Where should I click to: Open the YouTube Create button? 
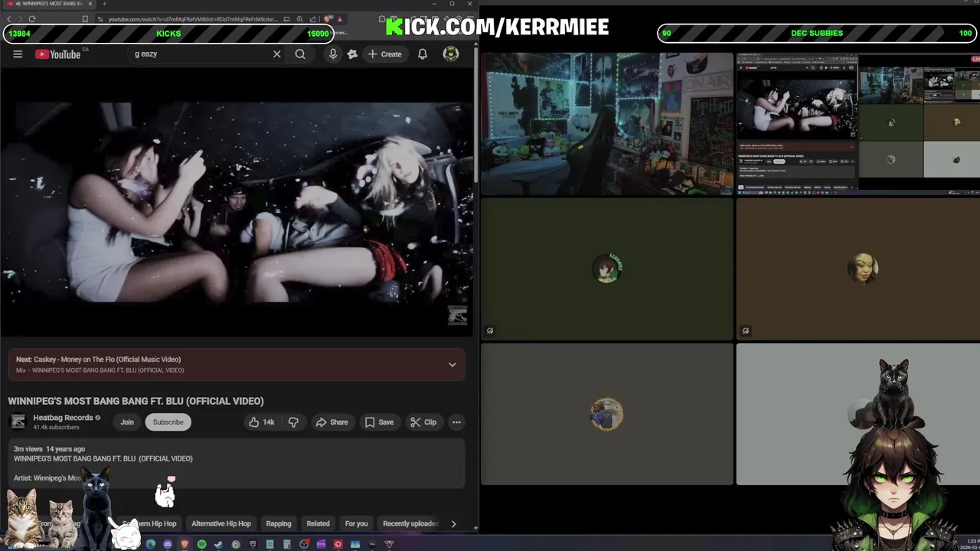click(x=384, y=54)
